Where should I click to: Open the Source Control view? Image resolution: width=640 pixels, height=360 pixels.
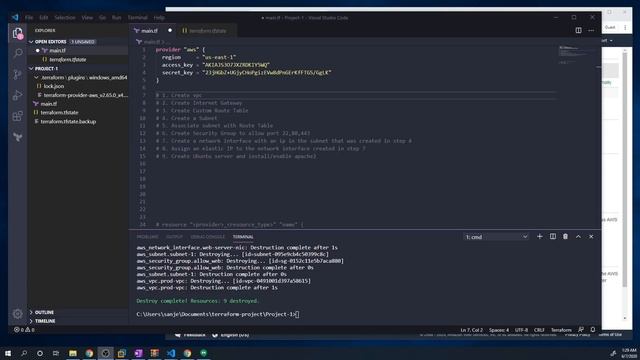point(18,74)
